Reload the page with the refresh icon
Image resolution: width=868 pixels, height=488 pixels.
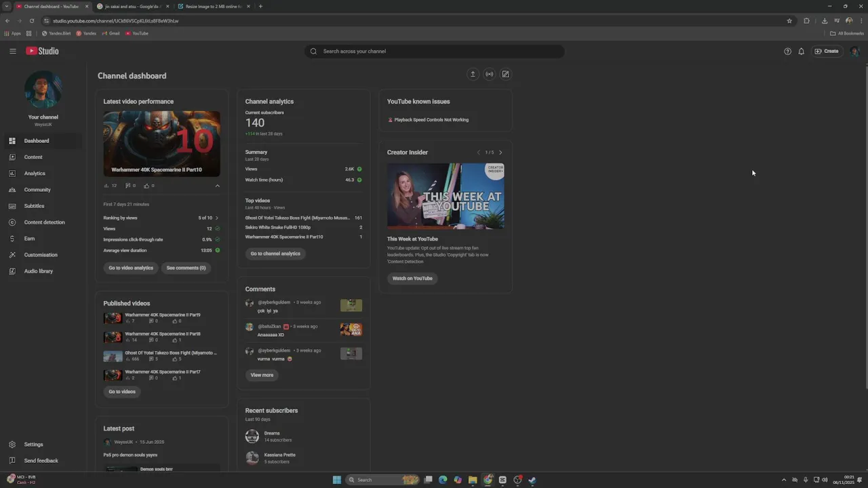tap(32, 21)
